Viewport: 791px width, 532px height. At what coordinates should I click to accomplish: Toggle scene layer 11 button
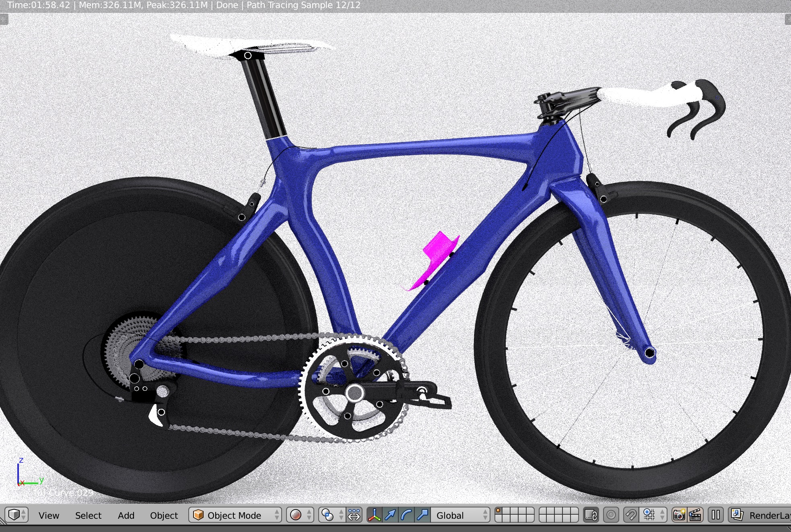499,519
